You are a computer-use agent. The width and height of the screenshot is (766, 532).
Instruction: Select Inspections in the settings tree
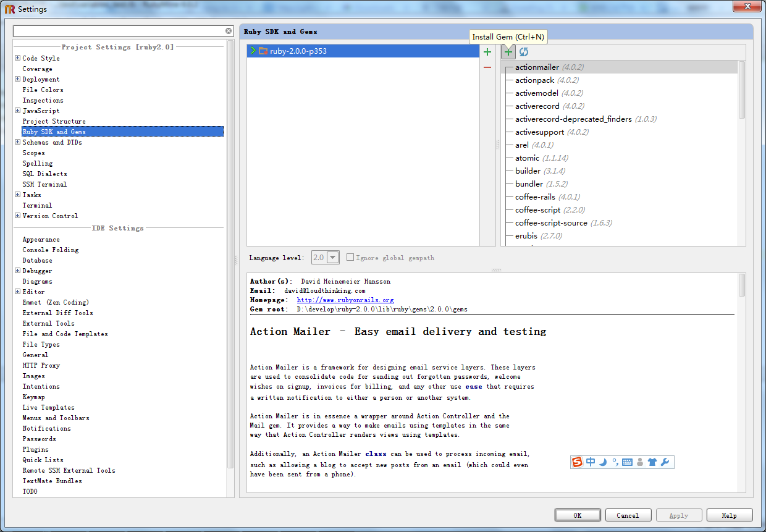pos(43,100)
